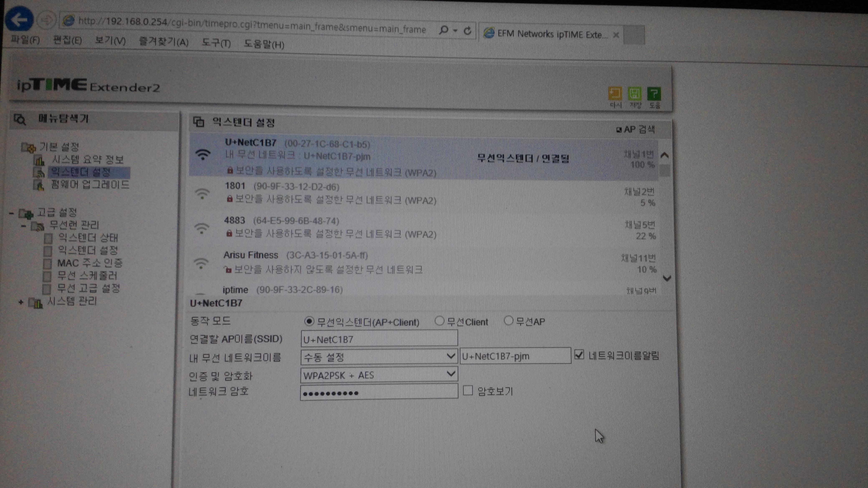This screenshot has width=868, height=488.
Task: Open the 파일(F) menu
Action: tap(25, 40)
